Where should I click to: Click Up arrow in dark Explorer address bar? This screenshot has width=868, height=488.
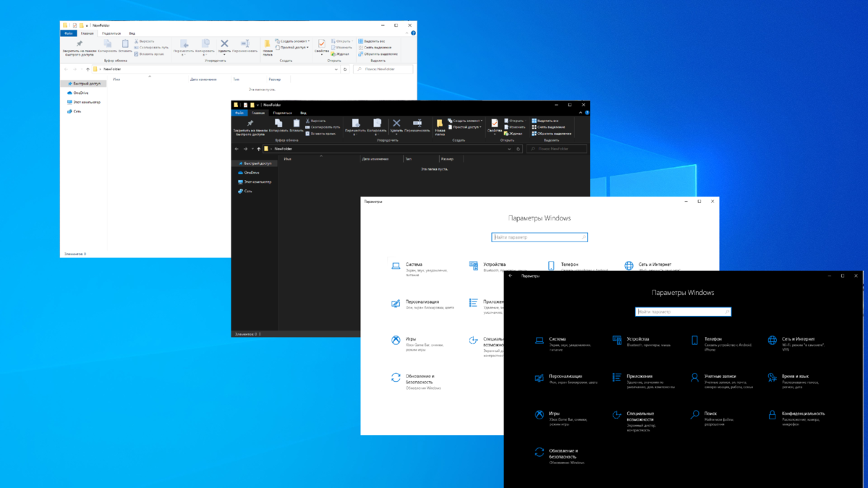tap(259, 149)
